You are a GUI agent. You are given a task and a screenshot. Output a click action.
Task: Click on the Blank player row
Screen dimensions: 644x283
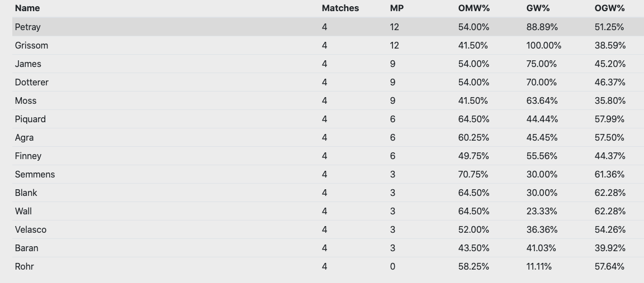click(328, 193)
